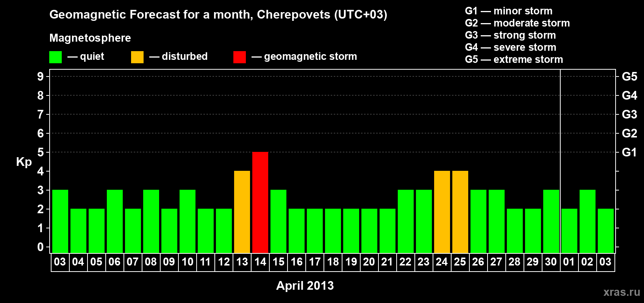
Task: Click the green bar above date 02
Action: 588,221
